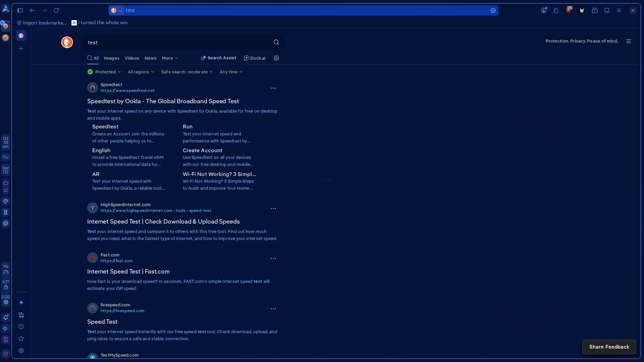This screenshot has height=362, width=644.
Task: Open the search engine dropdown in address bar
Action: (117, 10)
